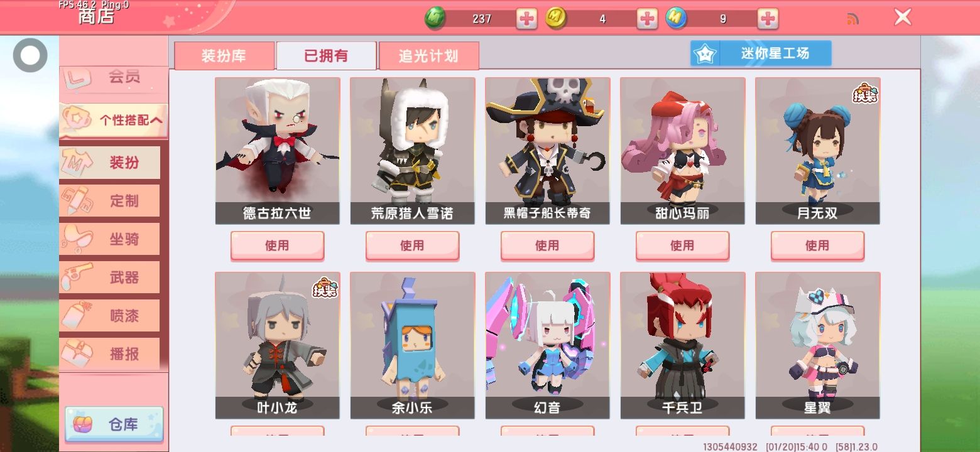Use the 德古拉六世 skin

(x=277, y=245)
